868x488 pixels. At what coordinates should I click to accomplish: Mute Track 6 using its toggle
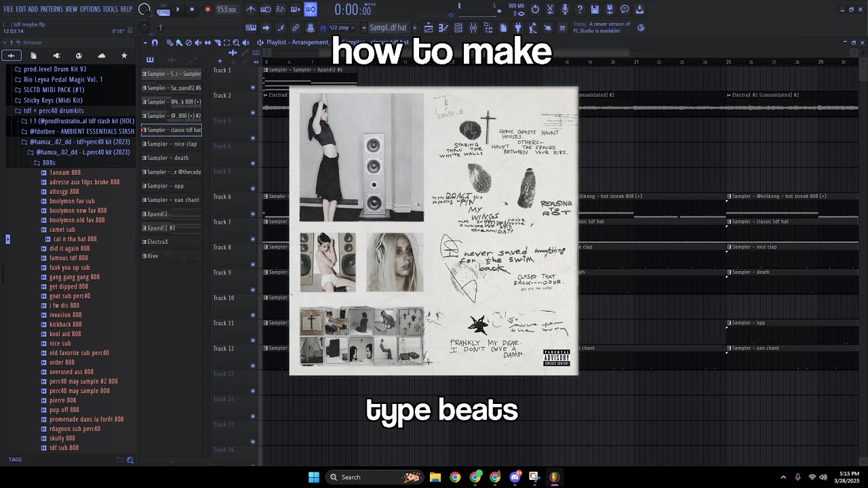(253, 214)
